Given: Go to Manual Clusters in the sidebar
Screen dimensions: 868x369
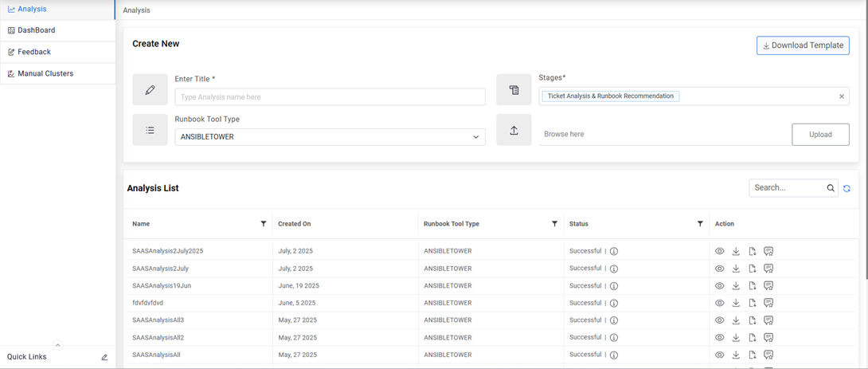Looking at the screenshot, I should tap(45, 73).
